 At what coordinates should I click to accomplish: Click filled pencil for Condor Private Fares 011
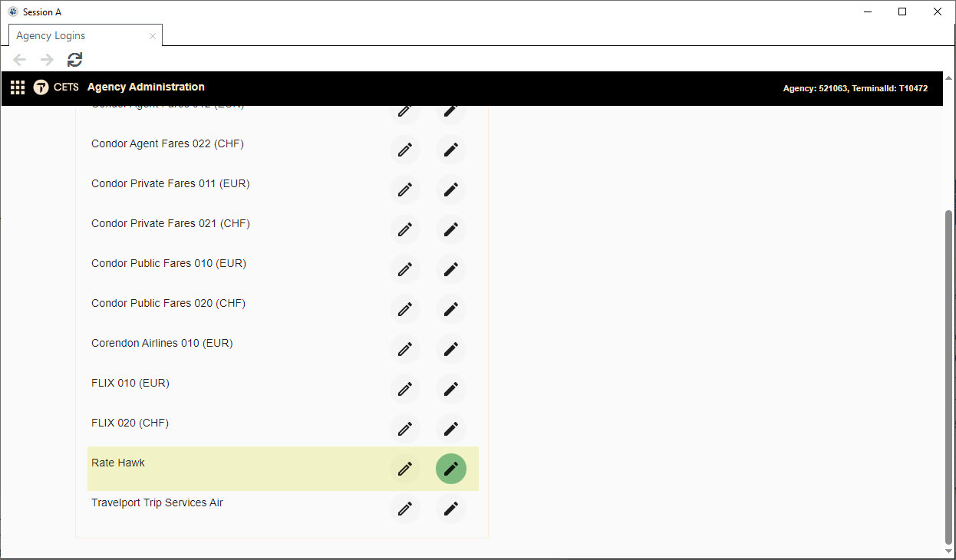(x=451, y=189)
